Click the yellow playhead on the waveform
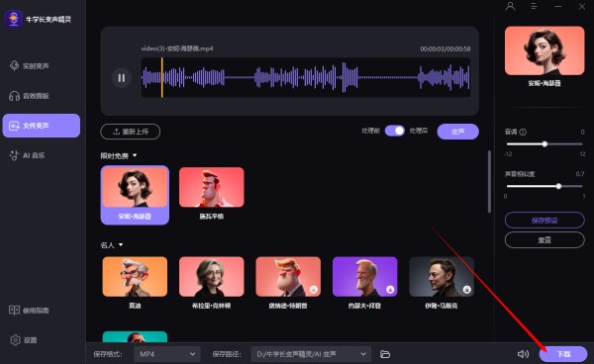 [162, 77]
